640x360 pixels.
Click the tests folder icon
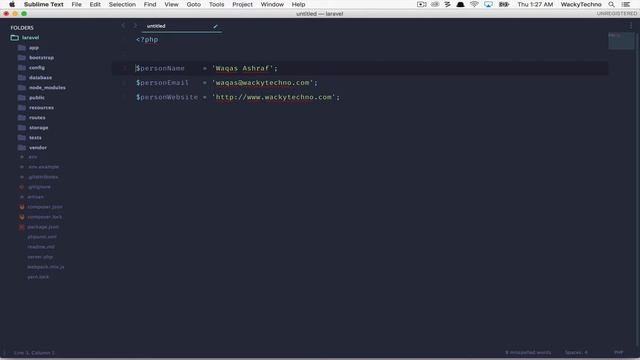pyautogui.click(x=22, y=138)
